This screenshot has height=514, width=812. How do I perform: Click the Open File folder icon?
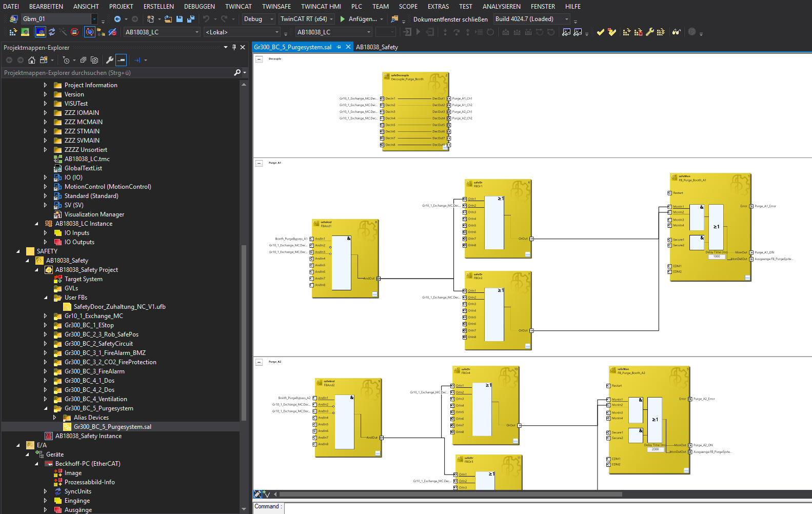pos(168,19)
